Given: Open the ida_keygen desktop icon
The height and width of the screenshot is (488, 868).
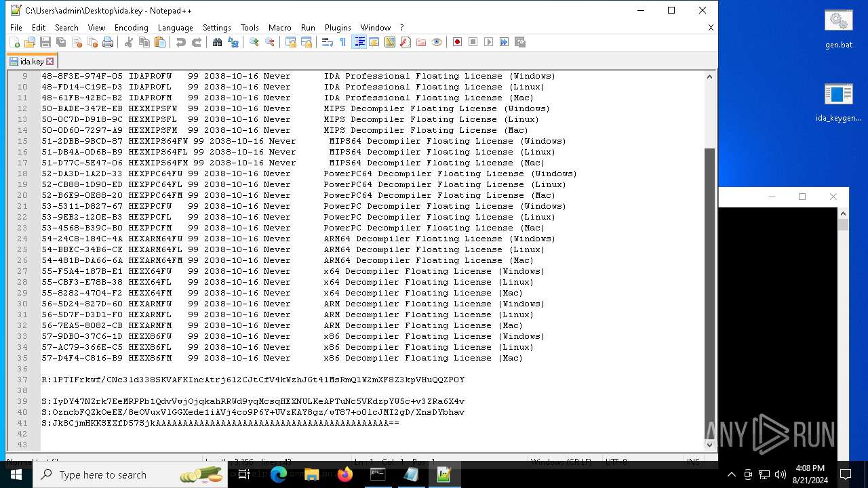Looking at the screenshot, I should [839, 103].
